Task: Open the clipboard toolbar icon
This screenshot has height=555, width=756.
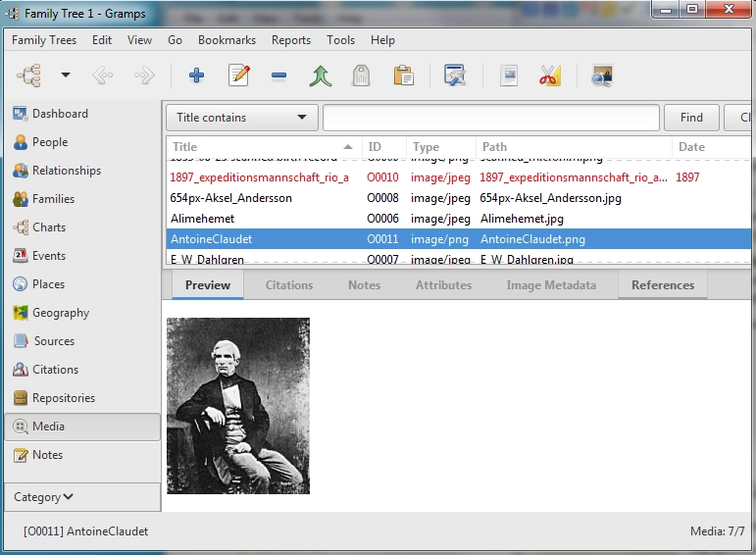Action: 403,76
